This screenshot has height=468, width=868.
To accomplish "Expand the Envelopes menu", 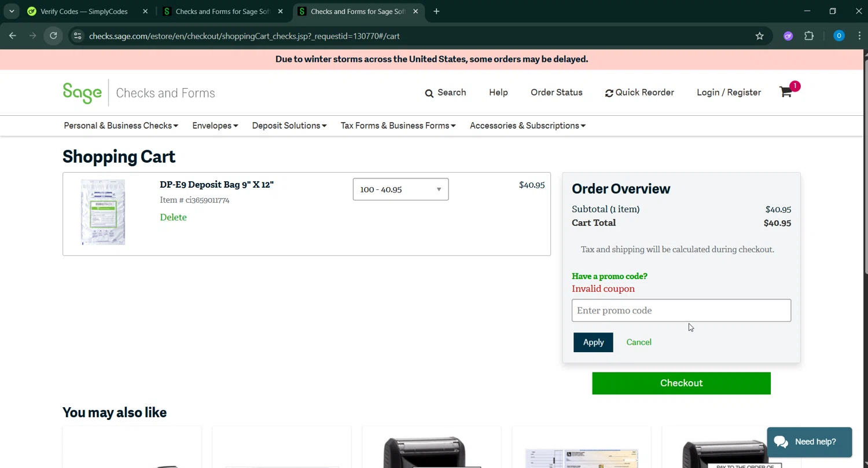I will 215,126.
